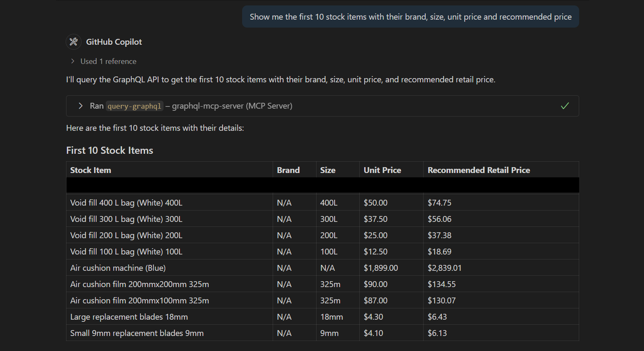
Task: Click the green checkmark on query-graphql row
Action: [565, 106]
